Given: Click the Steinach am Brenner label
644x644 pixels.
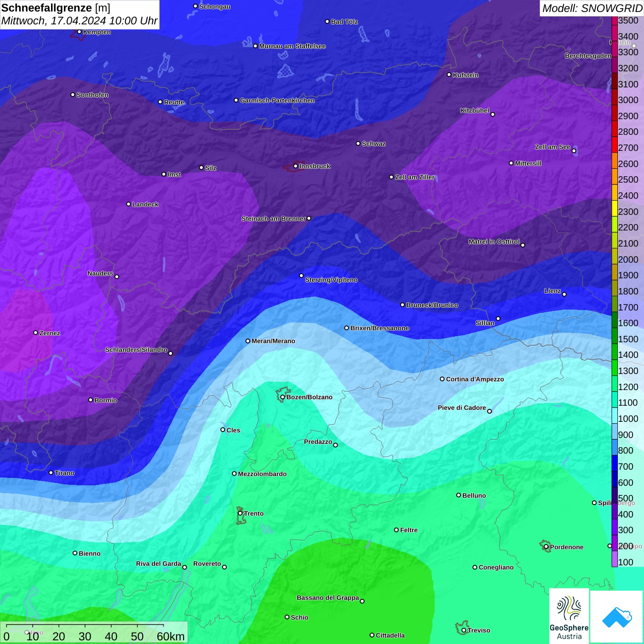Looking at the screenshot, I should (x=274, y=218).
